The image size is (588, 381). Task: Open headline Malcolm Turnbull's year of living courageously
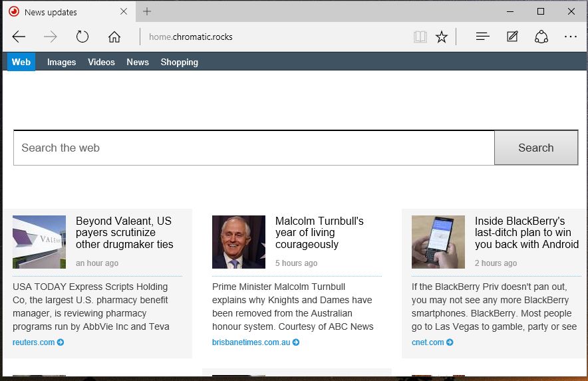(319, 233)
